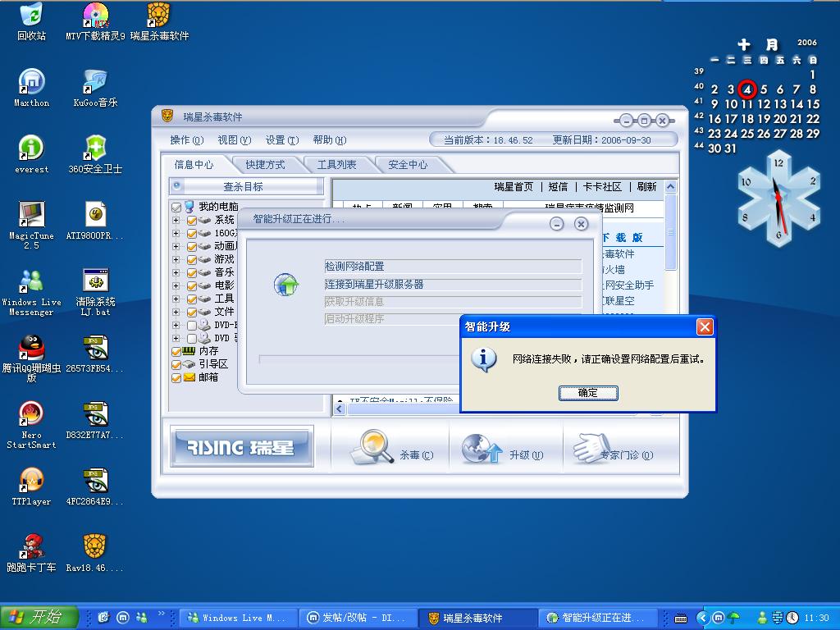Open the 操作(O) menu
Viewport: 840px width, 630px height.
186,140
